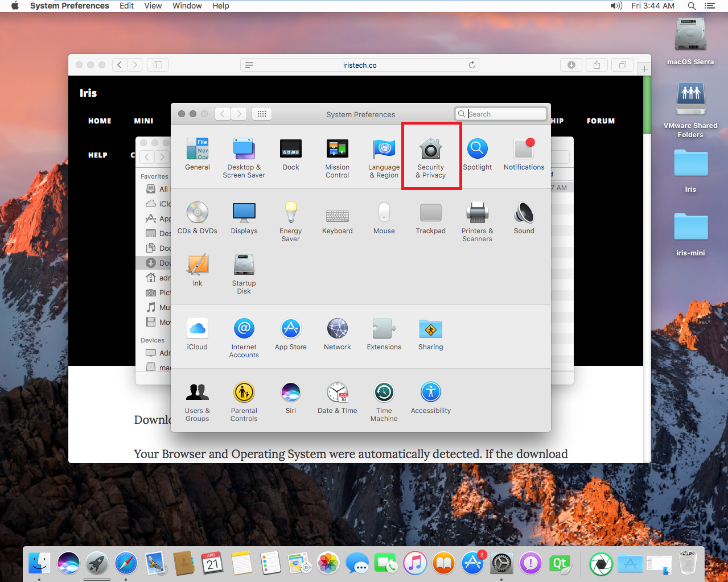
Task: Open Security & Privacy preferences
Action: (431, 158)
